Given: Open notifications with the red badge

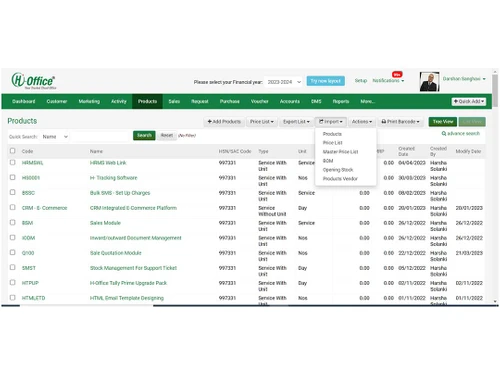Looking at the screenshot, I should point(388,80).
